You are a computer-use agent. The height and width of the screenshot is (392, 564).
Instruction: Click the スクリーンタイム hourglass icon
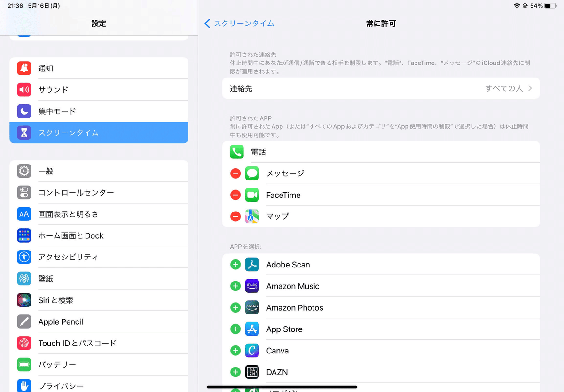pyautogui.click(x=24, y=133)
